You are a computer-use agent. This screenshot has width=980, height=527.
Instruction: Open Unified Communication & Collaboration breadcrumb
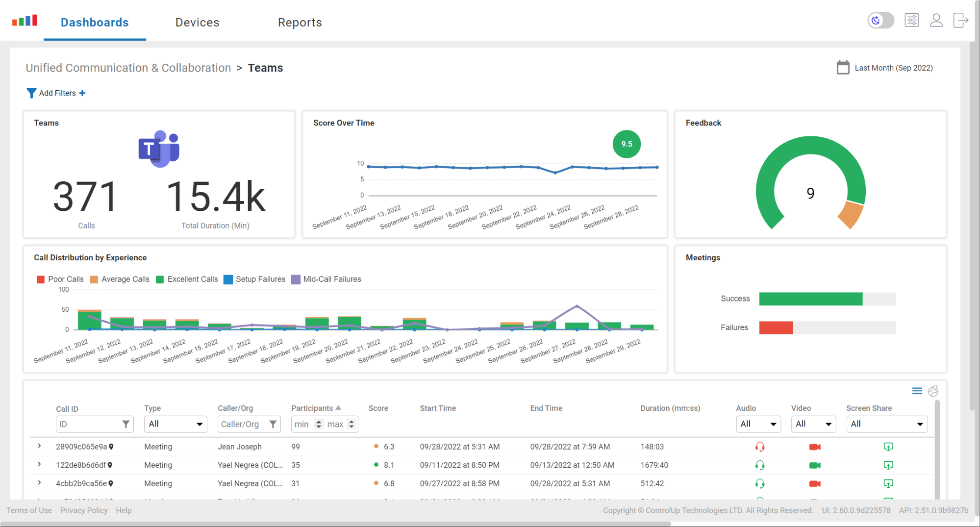[x=128, y=68]
